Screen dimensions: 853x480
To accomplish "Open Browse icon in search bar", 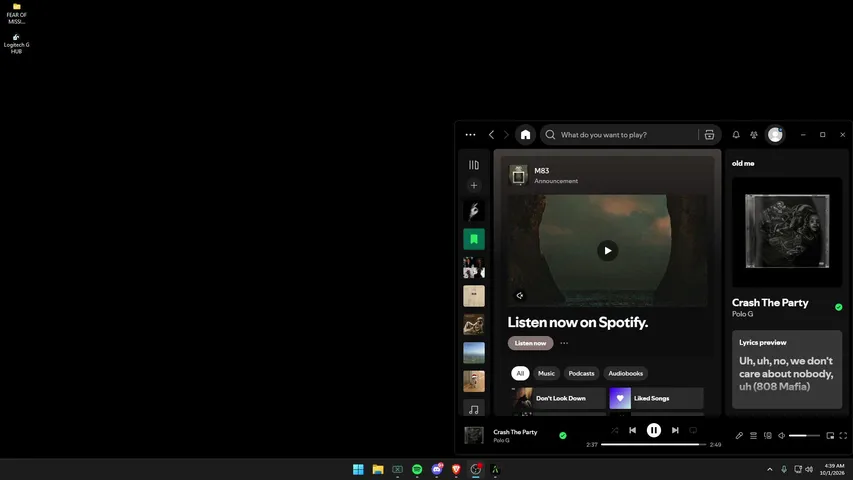I will [709, 134].
